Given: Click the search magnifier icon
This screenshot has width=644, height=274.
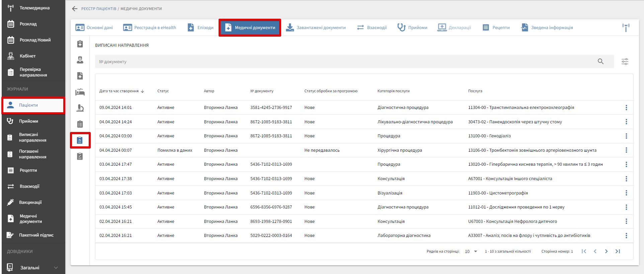Looking at the screenshot, I should (x=600, y=61).
